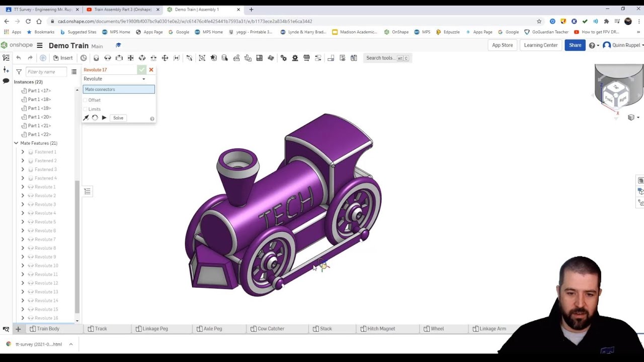
Task: Select the Revolute mate tool icon
Action: tap(108, 58)
